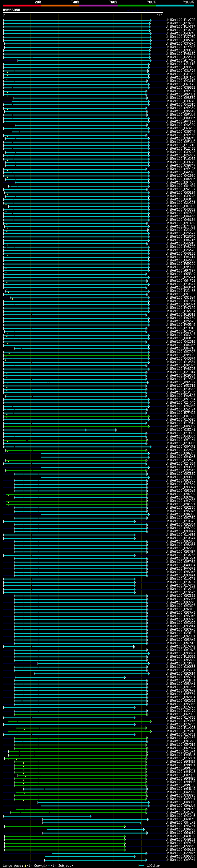Click the green ~80% identity legend segment

click(x=137, y=6)
